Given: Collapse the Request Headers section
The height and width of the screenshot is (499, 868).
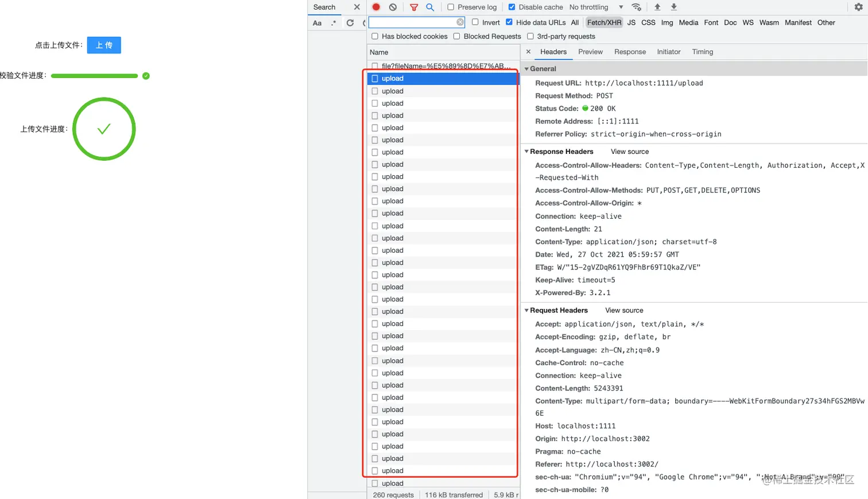Looking at the screenshot, I should 526,310.
